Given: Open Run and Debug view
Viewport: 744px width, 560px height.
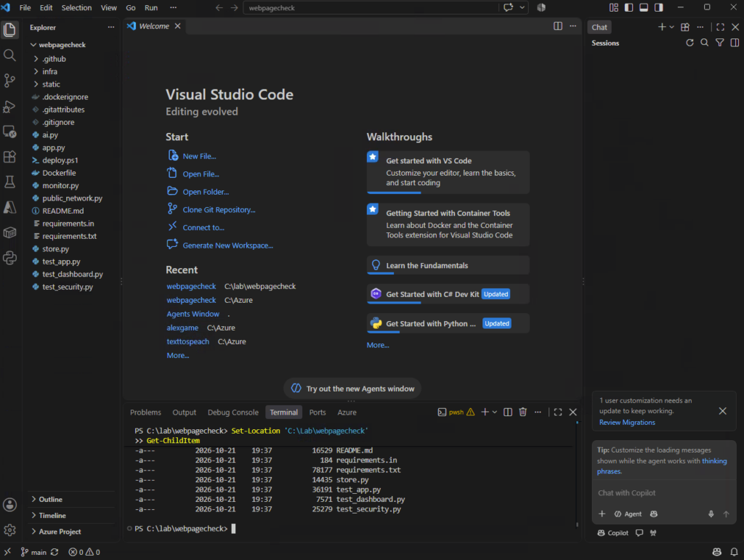Looking at the screenshot, I should [9, 106].
